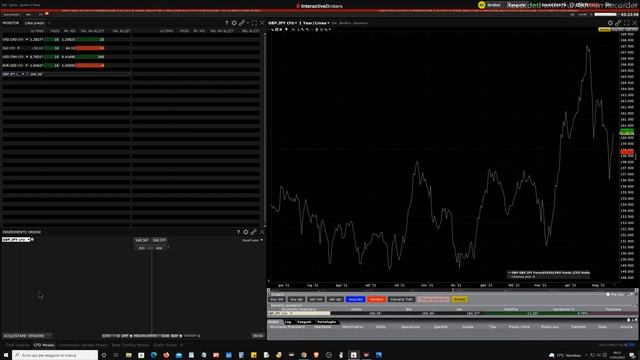Click the blue Acquista button

(355, 300)
